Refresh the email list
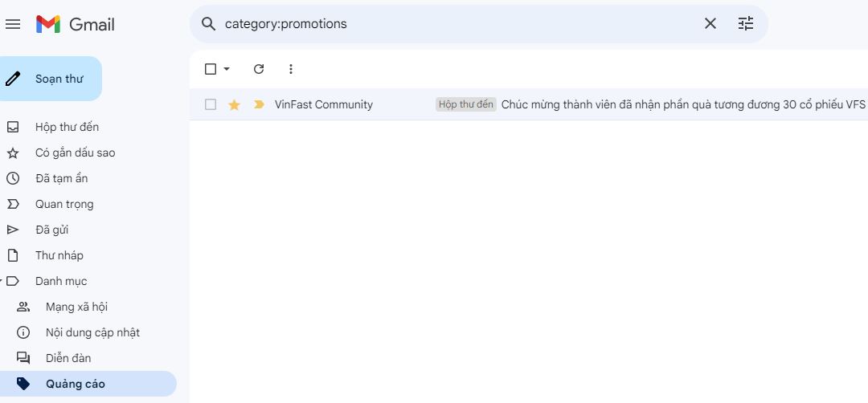868x403 pixels. [259, 69]
